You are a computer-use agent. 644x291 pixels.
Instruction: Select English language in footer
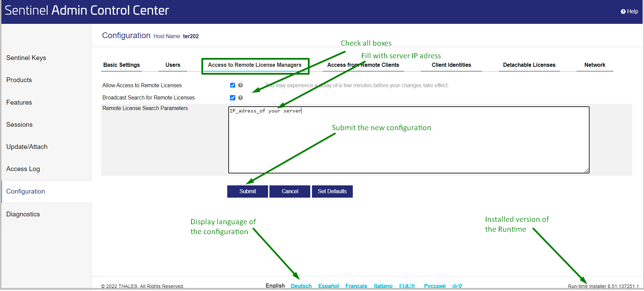click(x=275, y=286)
